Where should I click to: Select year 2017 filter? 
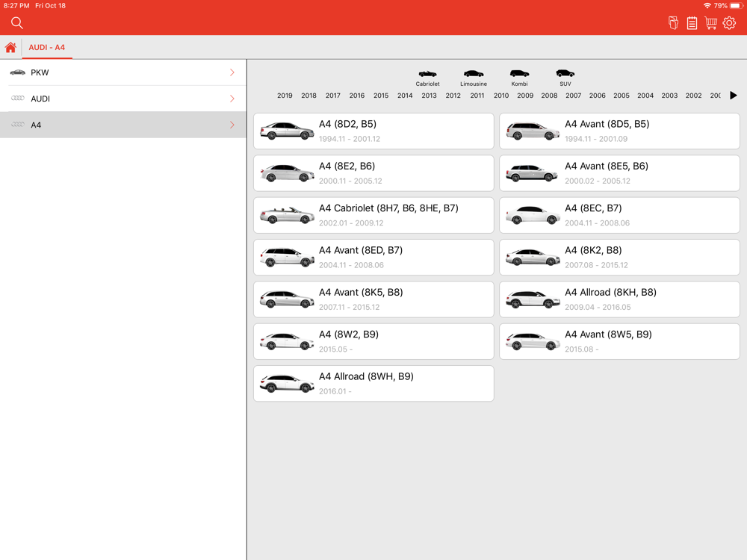(x=333, y=96)
